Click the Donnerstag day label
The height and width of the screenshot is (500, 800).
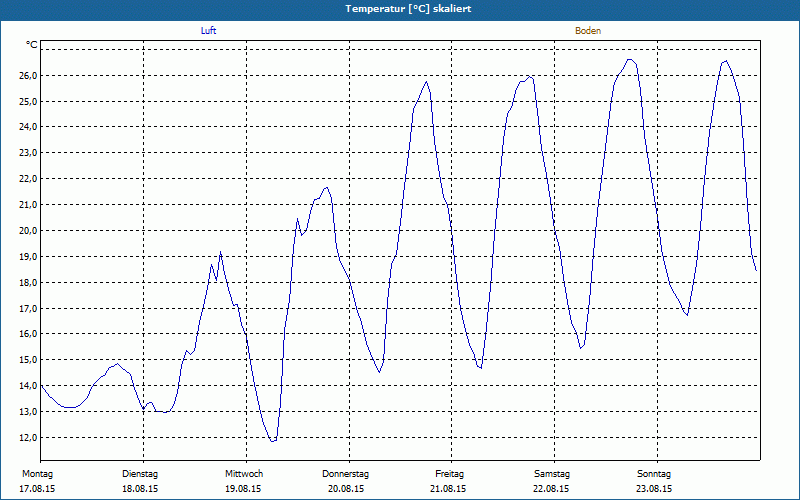(345, 474)
